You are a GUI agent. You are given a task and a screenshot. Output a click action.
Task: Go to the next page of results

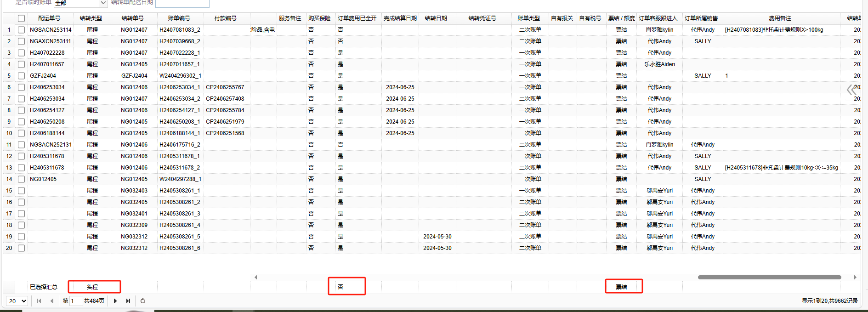[115, 301]
